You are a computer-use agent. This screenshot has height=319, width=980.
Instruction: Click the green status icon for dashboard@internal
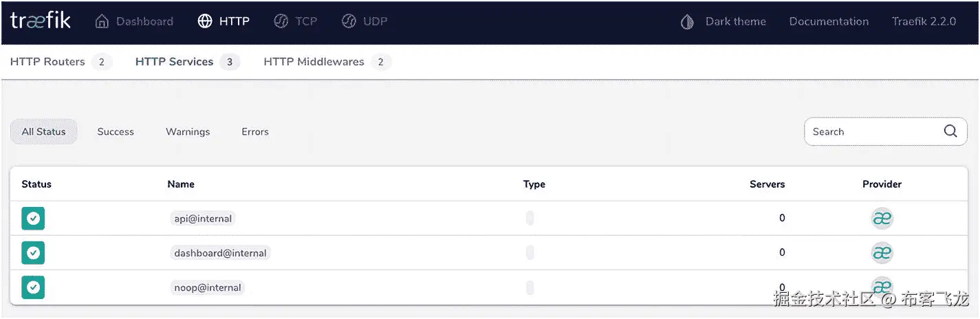(x=33, y=253)
